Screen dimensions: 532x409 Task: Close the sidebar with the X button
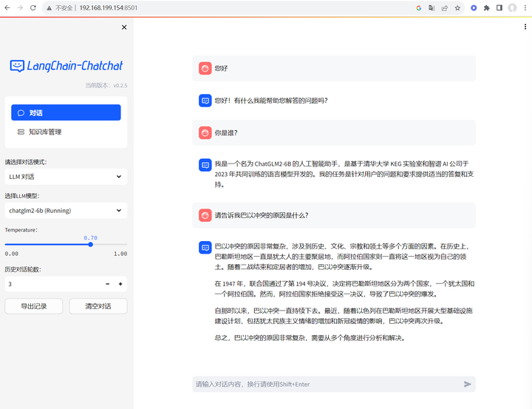click(124, 27)
